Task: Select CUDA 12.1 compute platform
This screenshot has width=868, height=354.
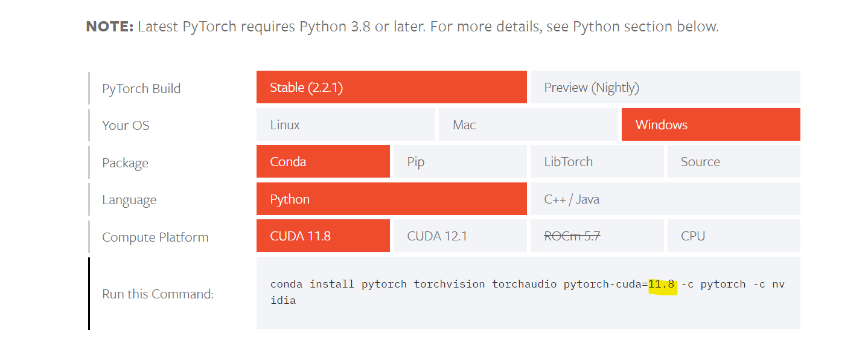Action: pyautogui.click(x=460, y=236)
